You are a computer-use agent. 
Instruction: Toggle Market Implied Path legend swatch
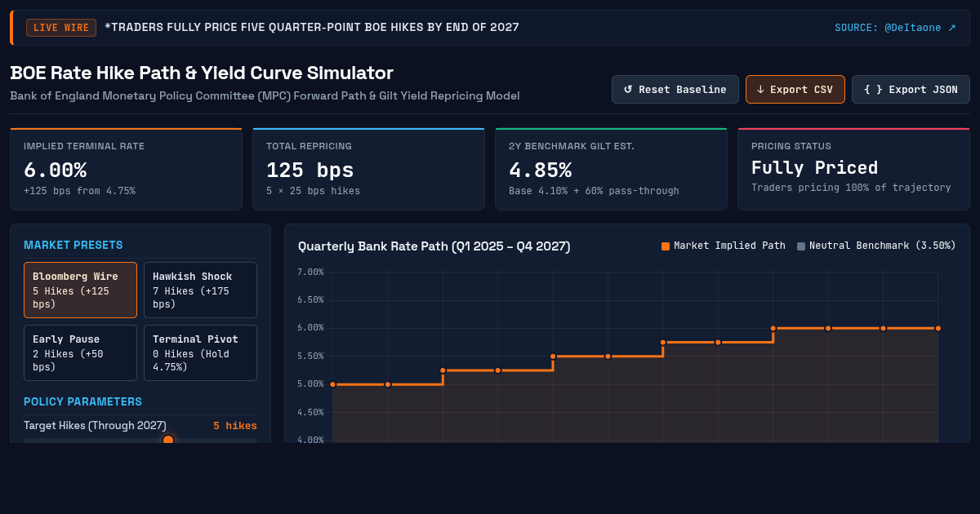pos(666,246)
